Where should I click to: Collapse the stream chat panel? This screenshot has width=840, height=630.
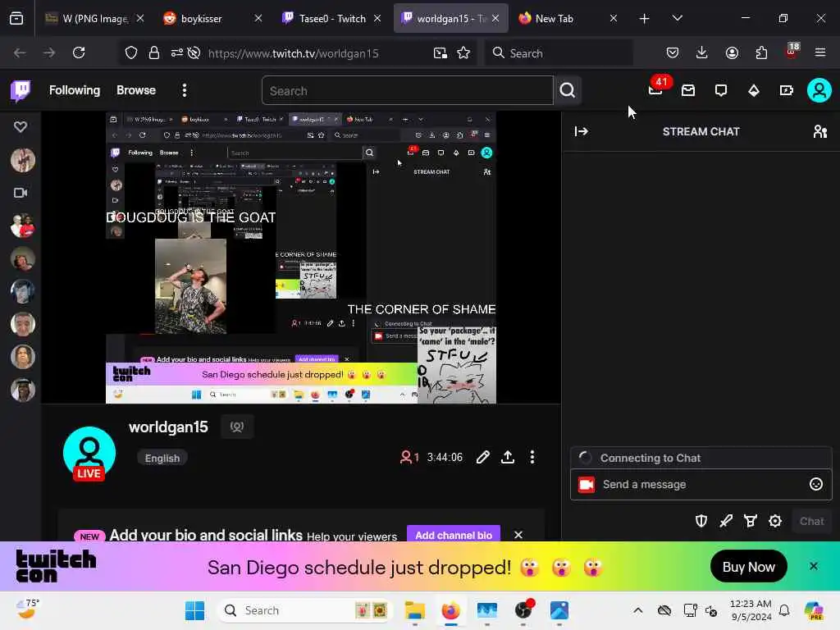582,131
